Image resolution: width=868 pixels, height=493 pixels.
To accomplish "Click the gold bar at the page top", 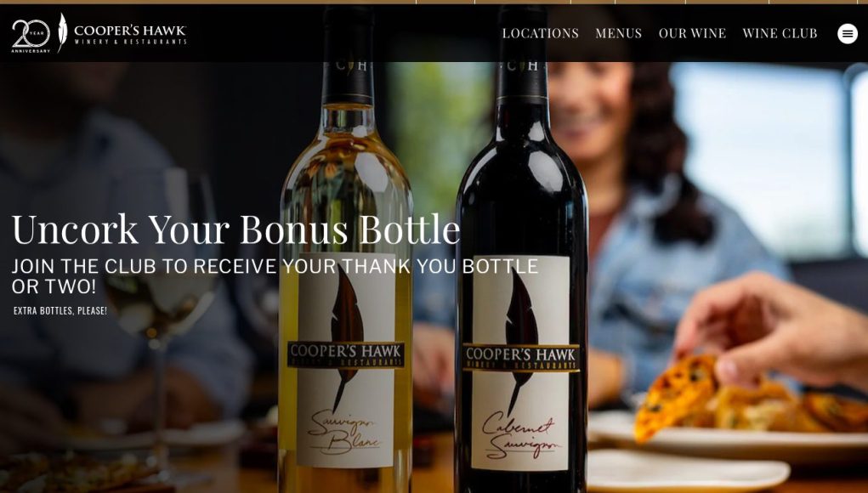I will pos(434,2).
